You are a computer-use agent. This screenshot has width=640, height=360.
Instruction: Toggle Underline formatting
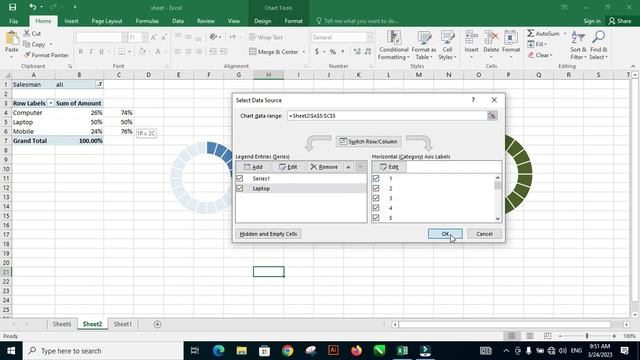point(101,51)
